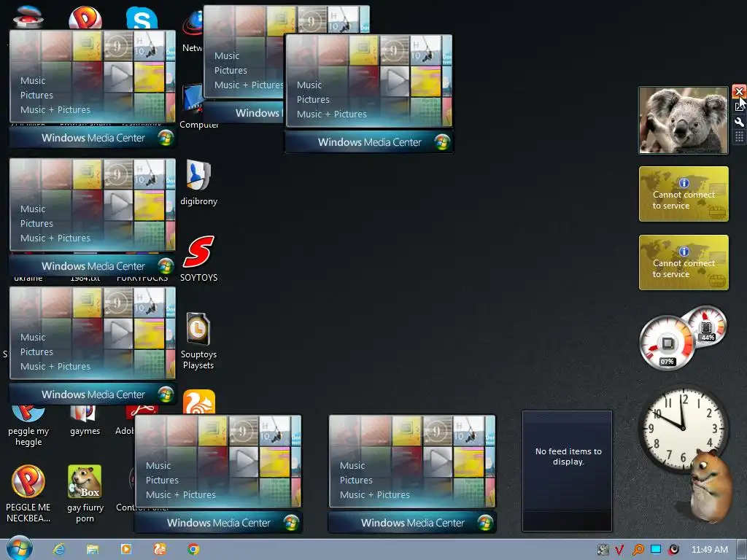
Task: Click the Show desktop taskbar button
Action: [742, 550]
